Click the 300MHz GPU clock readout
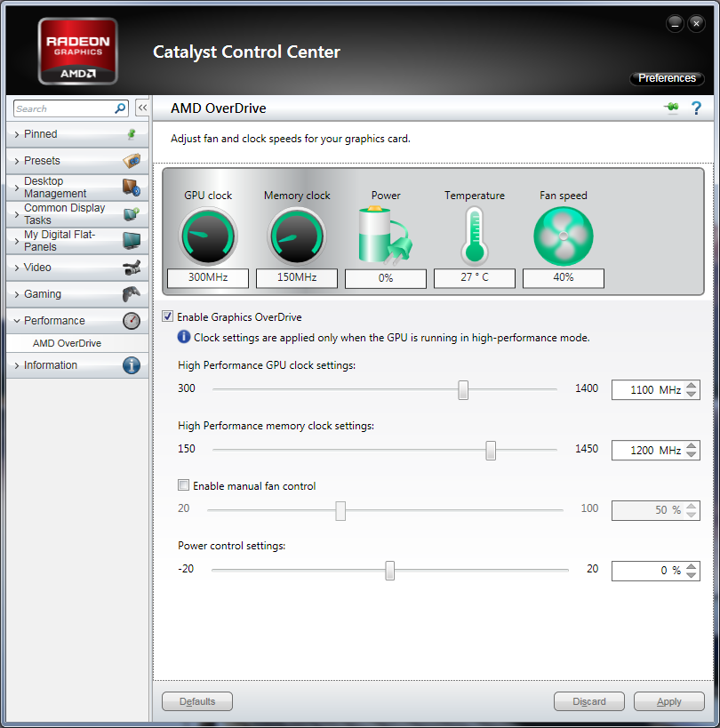Image resolution: width=720 pixels, height=728 pixels. click(x=208, y=277)
